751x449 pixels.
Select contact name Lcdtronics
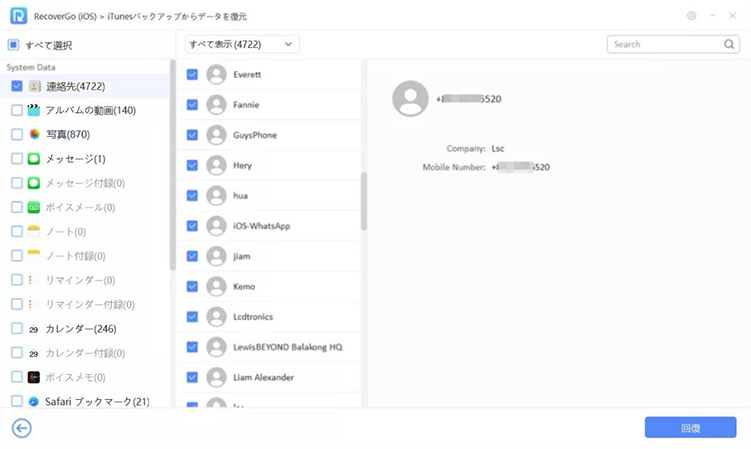[x=253, y=317]
